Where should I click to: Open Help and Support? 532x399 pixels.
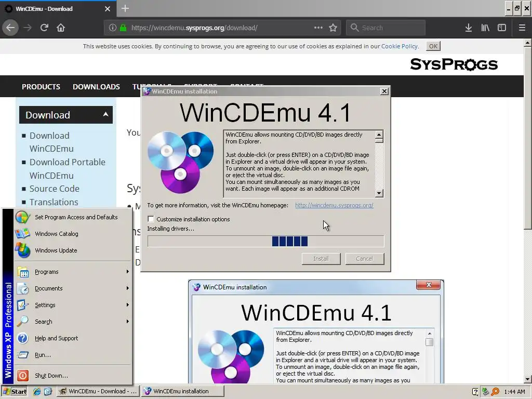pos(73,338)
